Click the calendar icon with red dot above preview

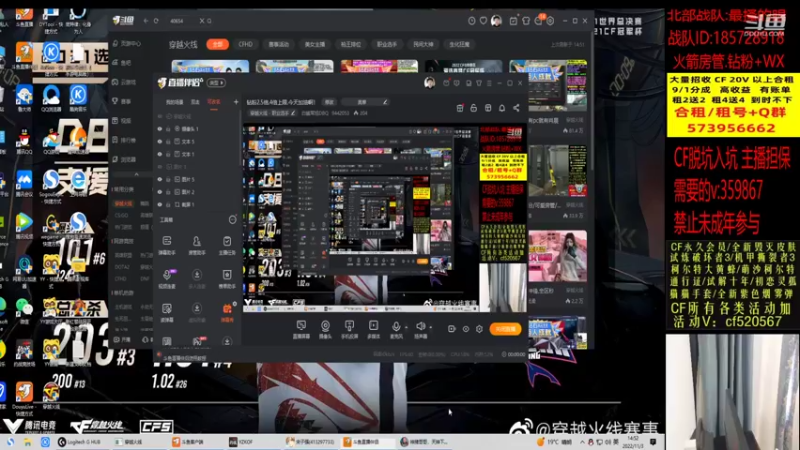click(460, 108)
